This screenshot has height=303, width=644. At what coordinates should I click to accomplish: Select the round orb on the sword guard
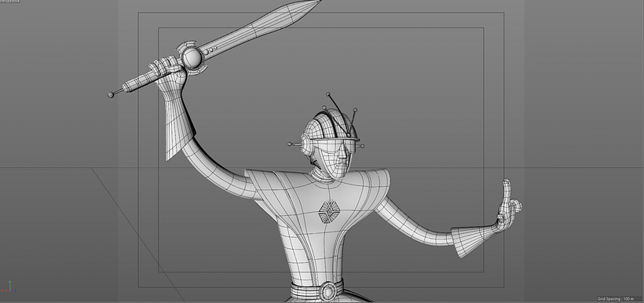click(192, 57)
